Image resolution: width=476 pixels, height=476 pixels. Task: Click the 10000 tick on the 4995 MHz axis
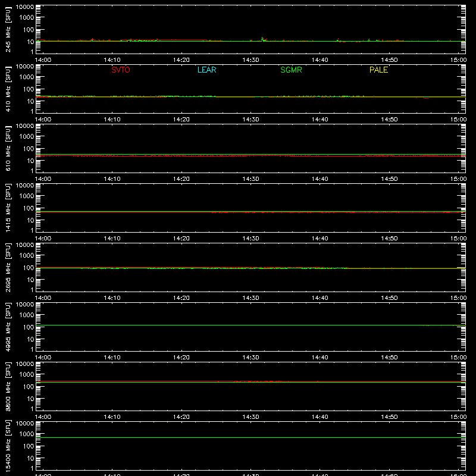(25, 305)
